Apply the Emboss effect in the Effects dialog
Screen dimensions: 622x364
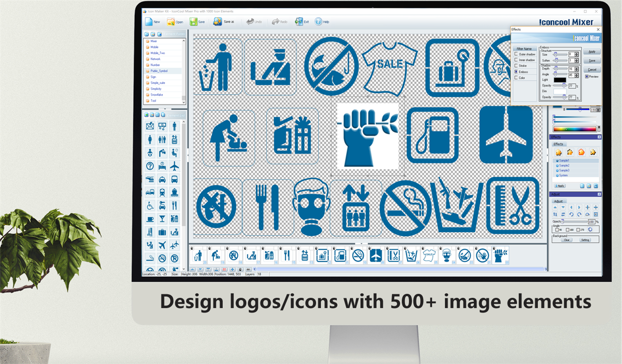pos(592,51)
